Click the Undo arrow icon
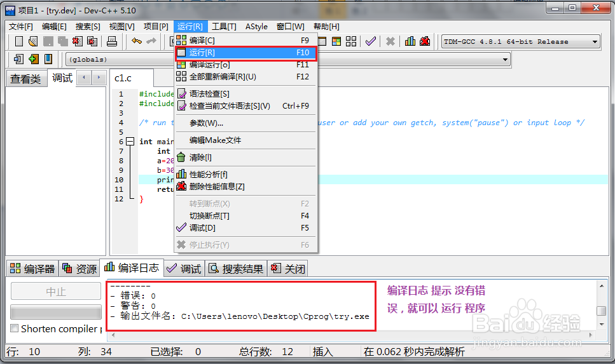 tap(137, 41)
